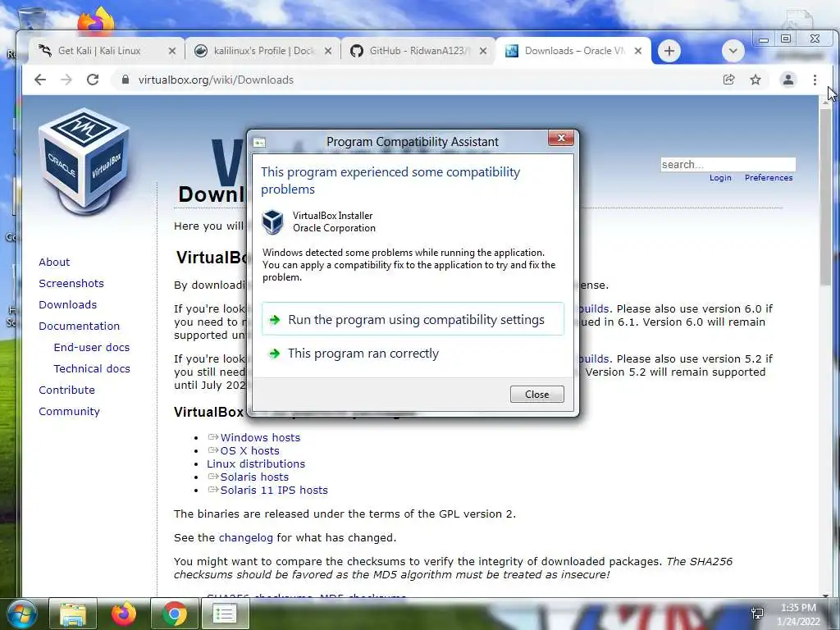Close the Downloads Oracle VM tab

pyautogui.click(x=638, y=51)
